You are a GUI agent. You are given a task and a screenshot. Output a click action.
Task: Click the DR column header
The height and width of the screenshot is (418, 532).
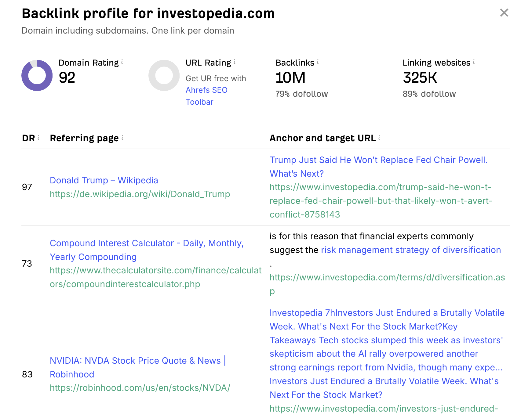(x=28, y=138)
